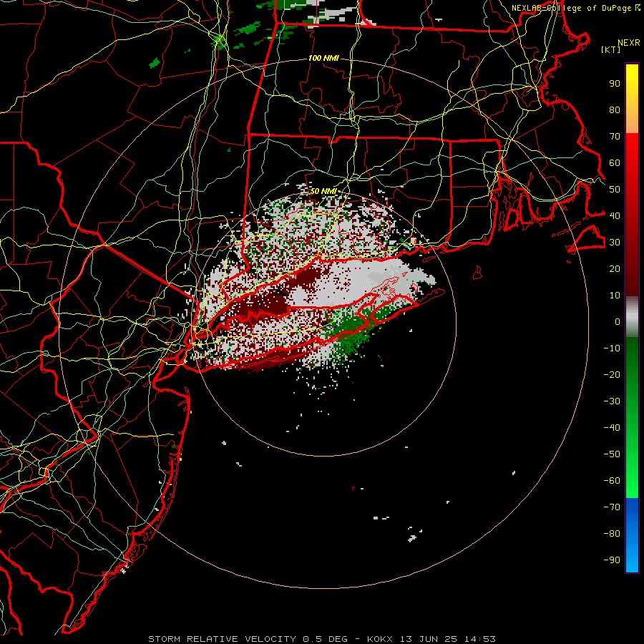
Task: Click the -90 scale value
Action: click(612, 560)
